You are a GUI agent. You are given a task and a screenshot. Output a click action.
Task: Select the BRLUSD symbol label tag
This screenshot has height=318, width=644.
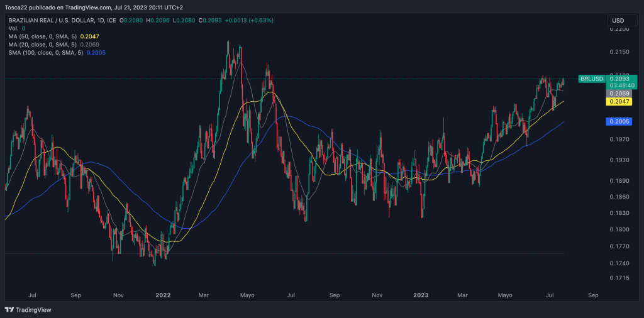pos(592,79)
